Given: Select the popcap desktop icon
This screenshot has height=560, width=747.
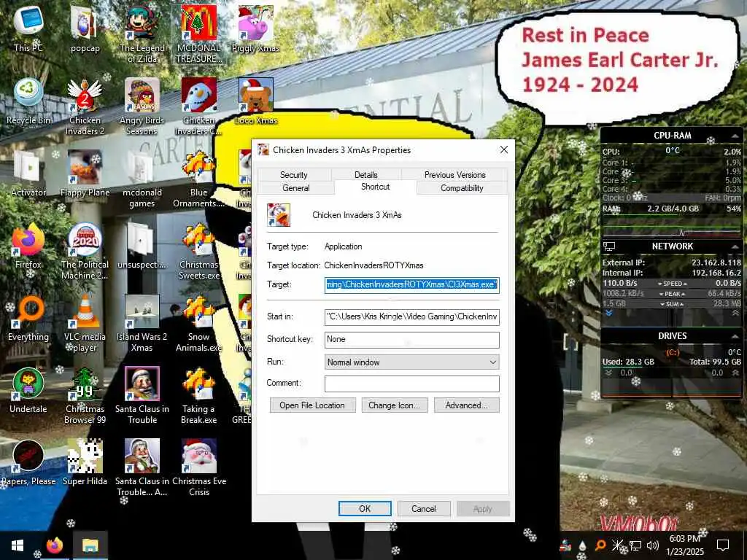Looking at the screenshot, I should coord(85,28).
